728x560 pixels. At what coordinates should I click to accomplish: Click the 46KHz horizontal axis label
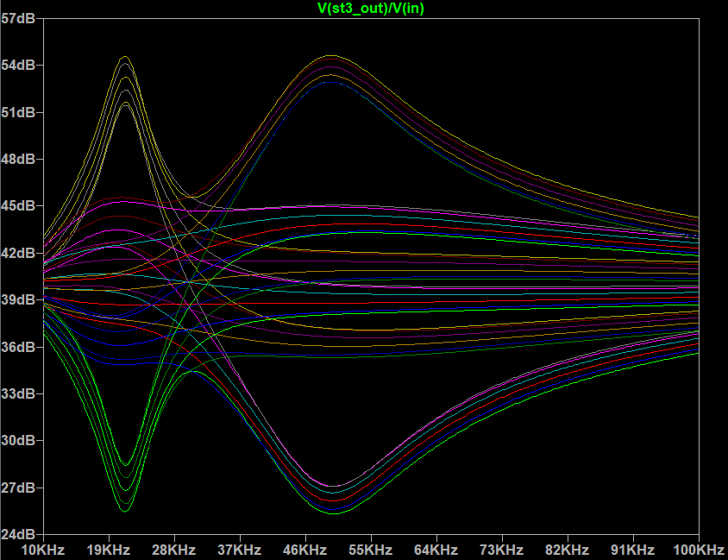pyautogui.click(x=305, y=550)
